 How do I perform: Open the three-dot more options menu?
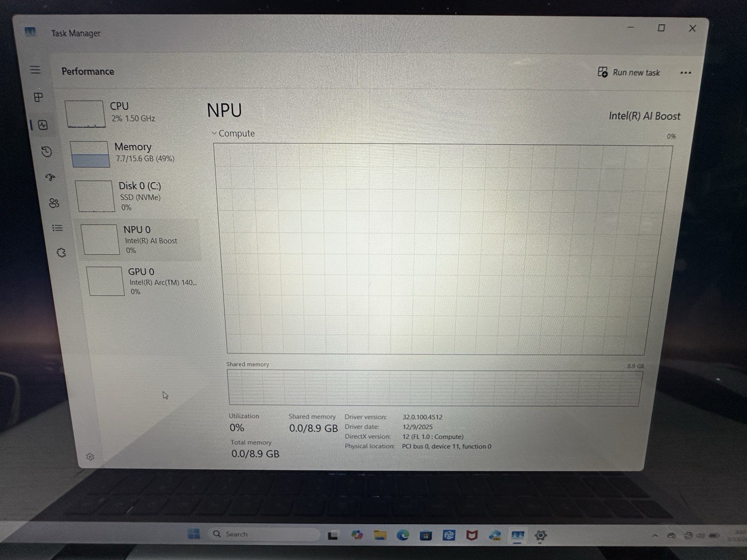[x=685, y=73]
